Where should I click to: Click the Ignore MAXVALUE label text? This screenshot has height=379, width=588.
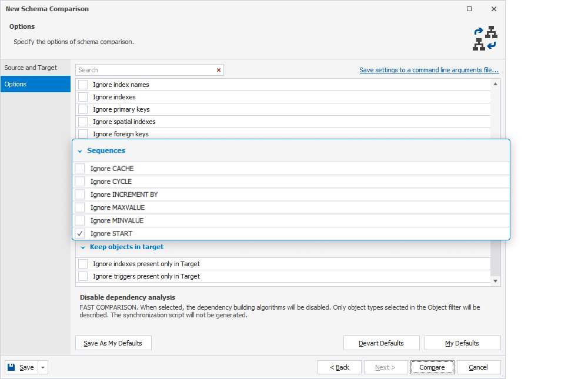pyautogui.click(x=118, y=207)
